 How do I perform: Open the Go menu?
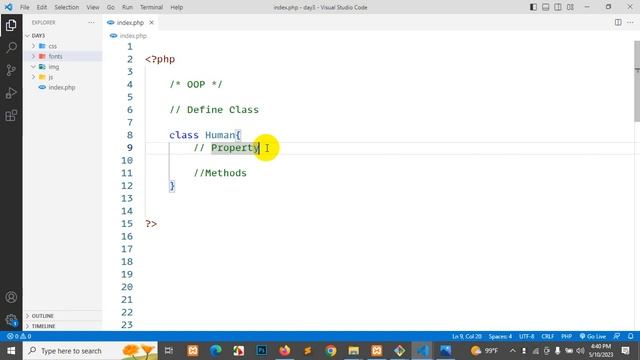pos(111,7)
